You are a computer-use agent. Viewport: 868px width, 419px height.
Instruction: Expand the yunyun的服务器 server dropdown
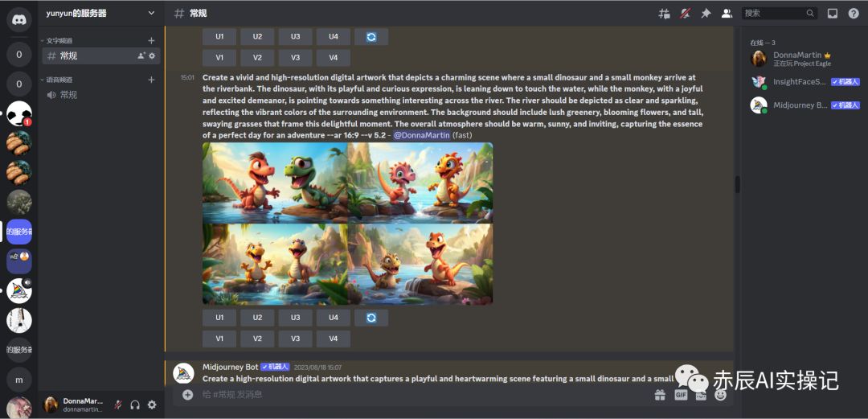tap(151, 13)
